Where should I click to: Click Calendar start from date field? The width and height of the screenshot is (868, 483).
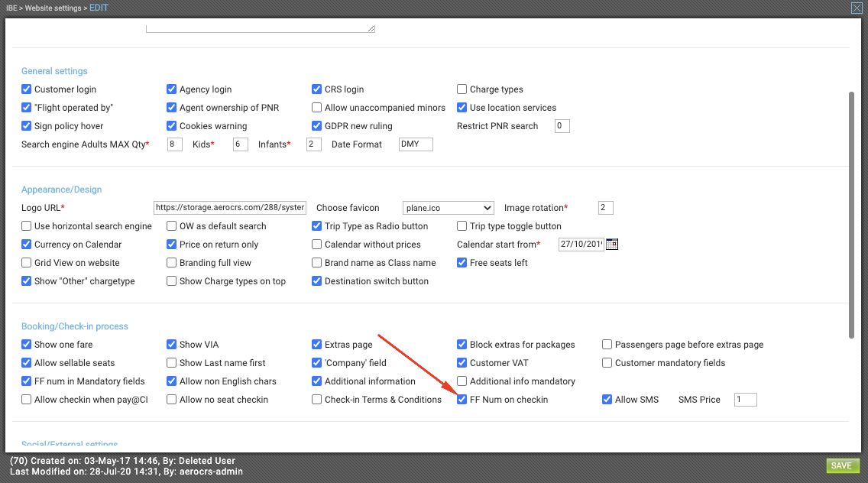(x=581, y=245)
